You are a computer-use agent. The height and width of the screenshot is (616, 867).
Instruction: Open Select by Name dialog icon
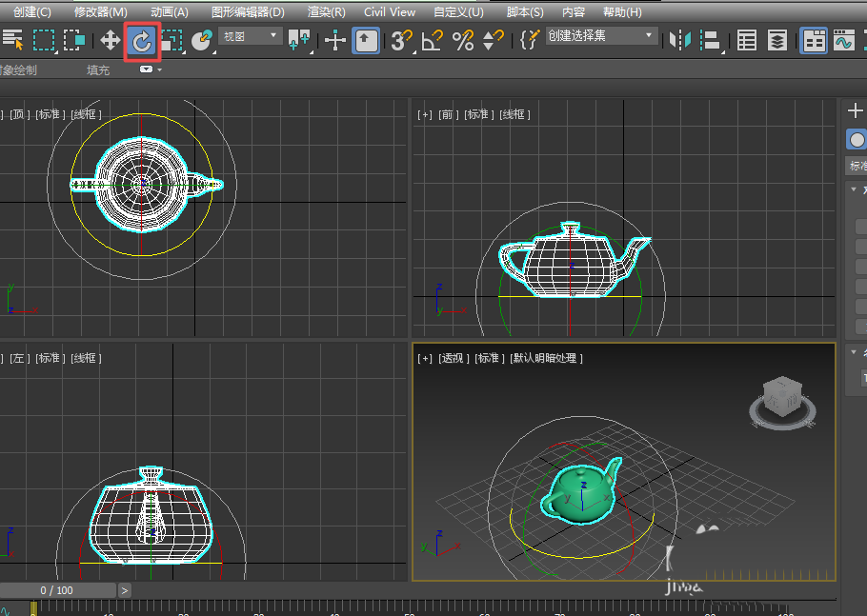14,40
